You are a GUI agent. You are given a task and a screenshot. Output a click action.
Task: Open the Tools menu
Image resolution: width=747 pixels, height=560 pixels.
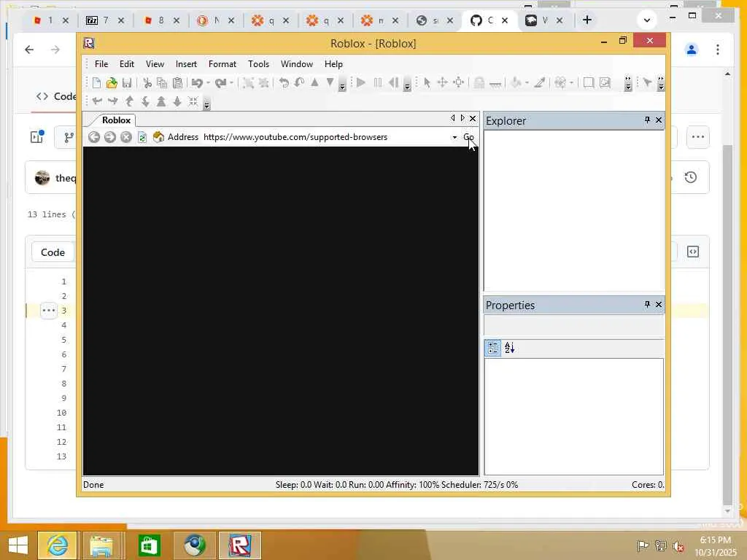click(x=259, y=64)
